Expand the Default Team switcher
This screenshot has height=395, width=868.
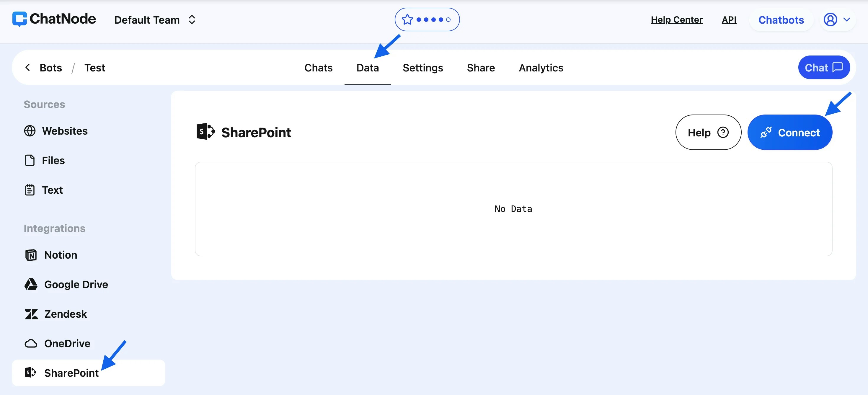pos(155,20)
